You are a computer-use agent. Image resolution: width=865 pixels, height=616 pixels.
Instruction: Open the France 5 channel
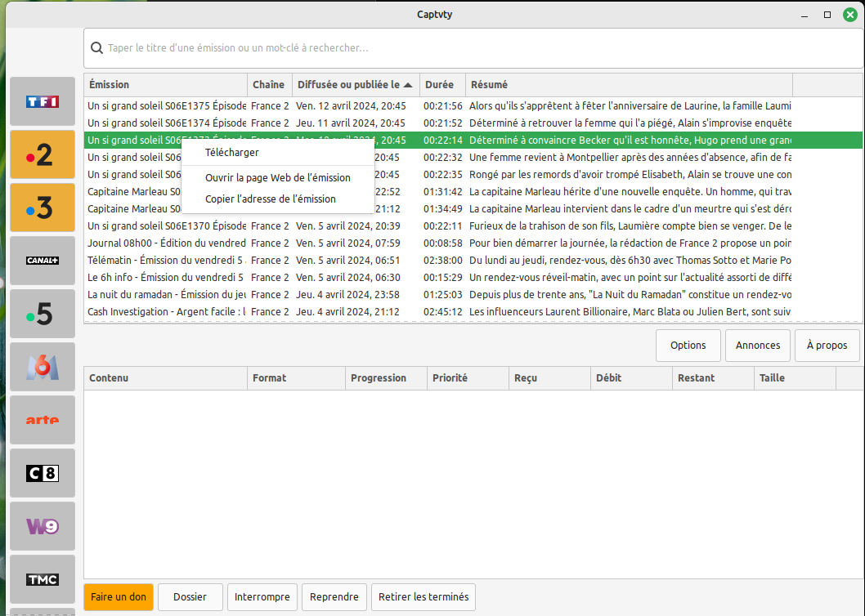[42, 313]
